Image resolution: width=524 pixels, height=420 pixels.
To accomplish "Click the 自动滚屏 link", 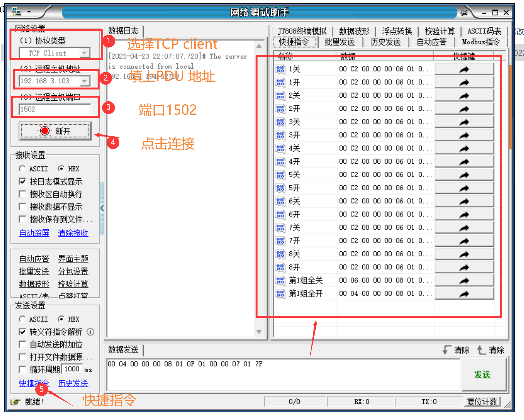I will [x=34, y=233].
